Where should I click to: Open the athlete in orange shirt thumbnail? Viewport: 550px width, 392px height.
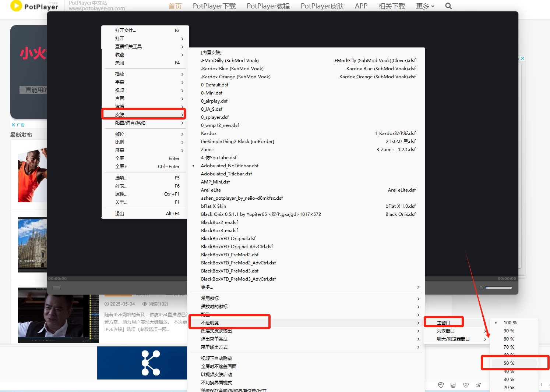(x=32, y=175)
